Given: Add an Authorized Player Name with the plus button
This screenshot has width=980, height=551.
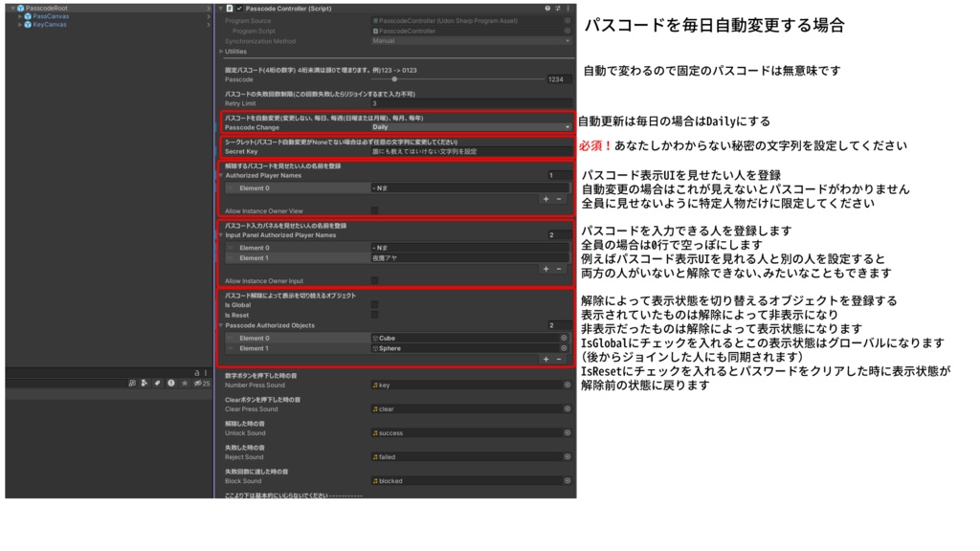Looking at the screenshot, I should click(x=545, y=198).
